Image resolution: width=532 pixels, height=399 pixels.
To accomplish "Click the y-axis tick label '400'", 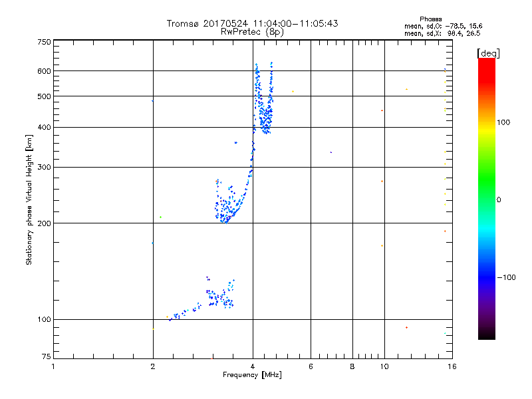I will click(45, 128).
